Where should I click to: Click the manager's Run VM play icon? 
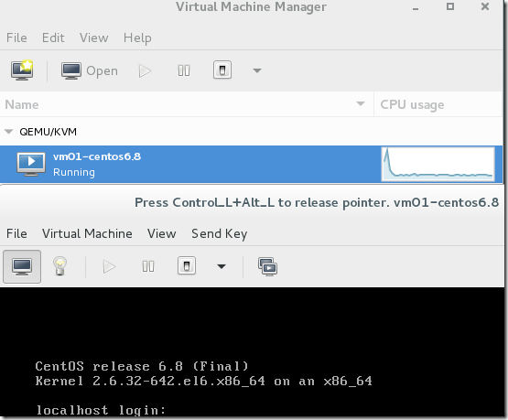145,70
